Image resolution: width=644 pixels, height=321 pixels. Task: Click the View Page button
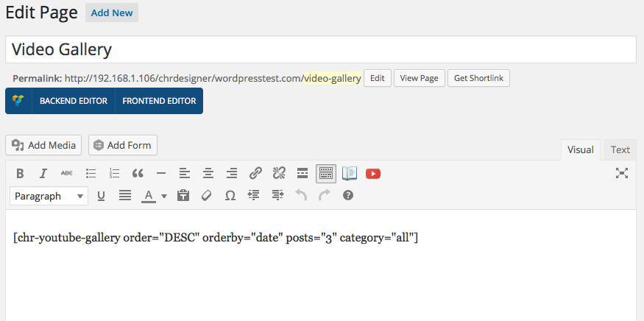pos(420,78)
